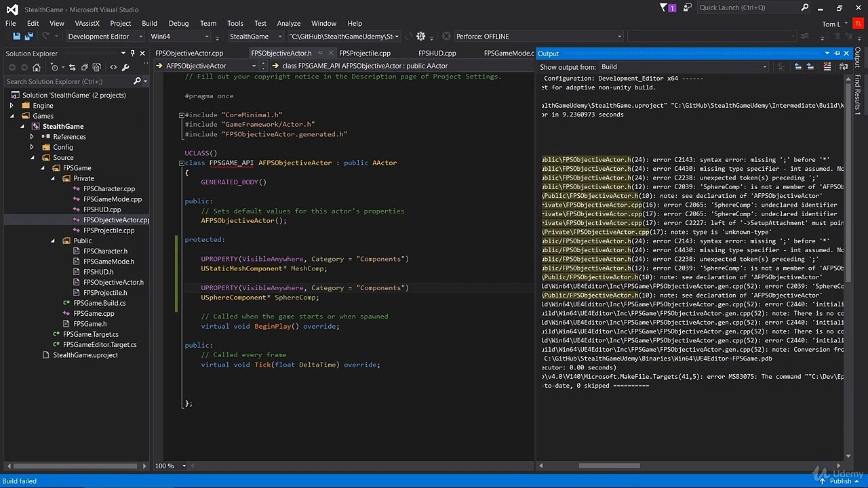
Task: Go to next message in Output
Action: 812,66
